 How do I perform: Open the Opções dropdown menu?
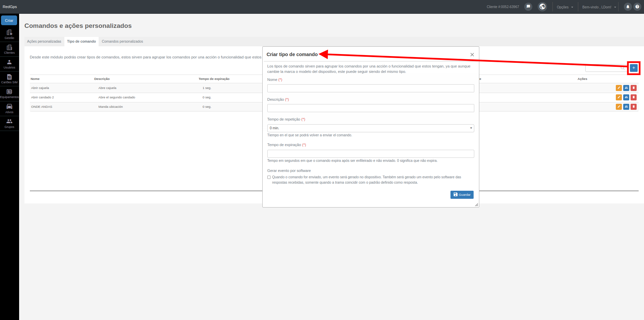click(x=565, y=7)
